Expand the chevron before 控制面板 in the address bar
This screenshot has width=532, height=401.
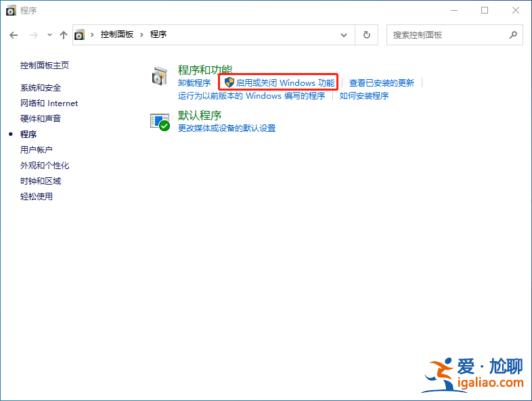tap(92, 34)
